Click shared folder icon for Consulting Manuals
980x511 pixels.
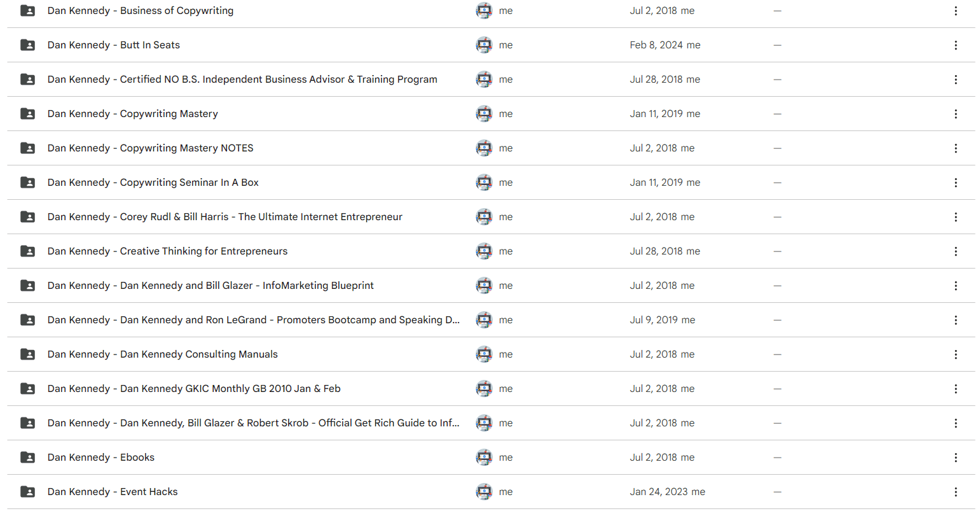[28, 354]
